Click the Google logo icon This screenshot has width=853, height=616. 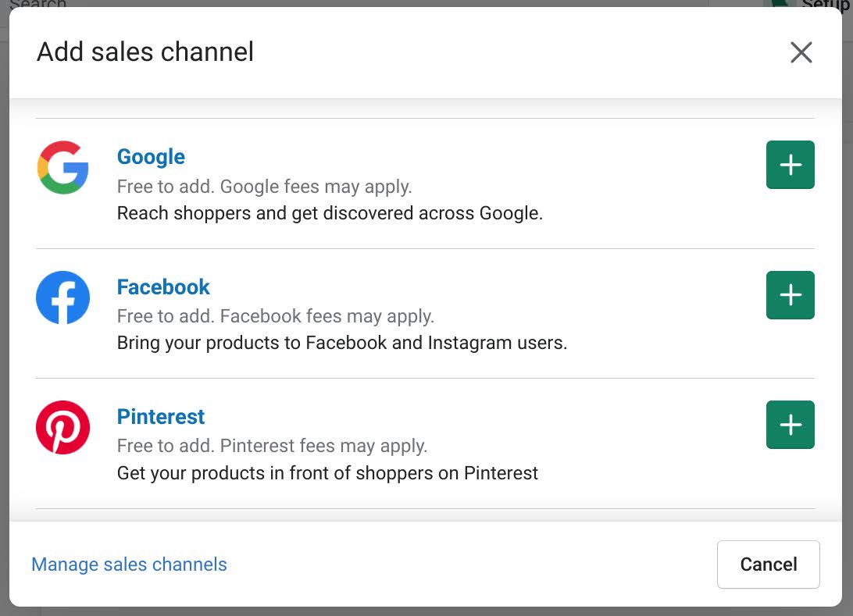(x=62, y=167)
